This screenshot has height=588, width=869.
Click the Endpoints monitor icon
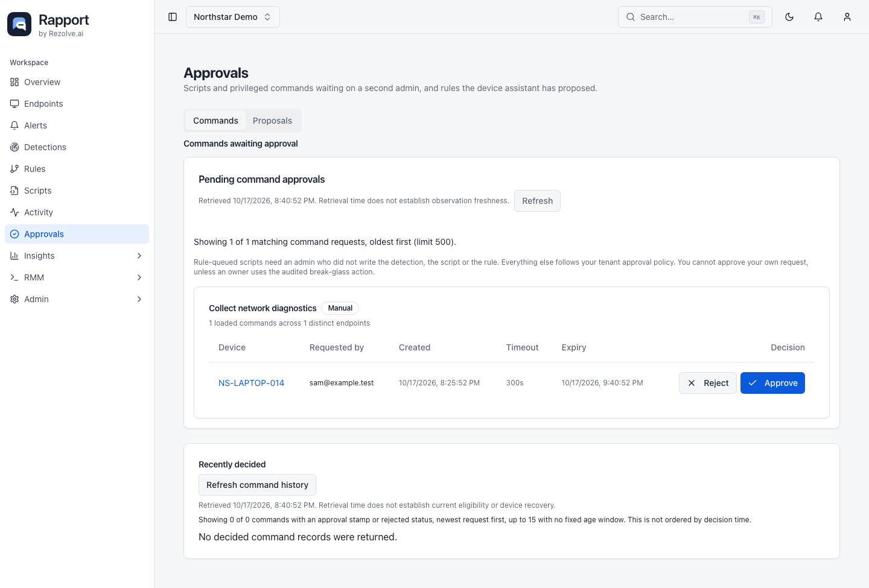coord(14,104)
